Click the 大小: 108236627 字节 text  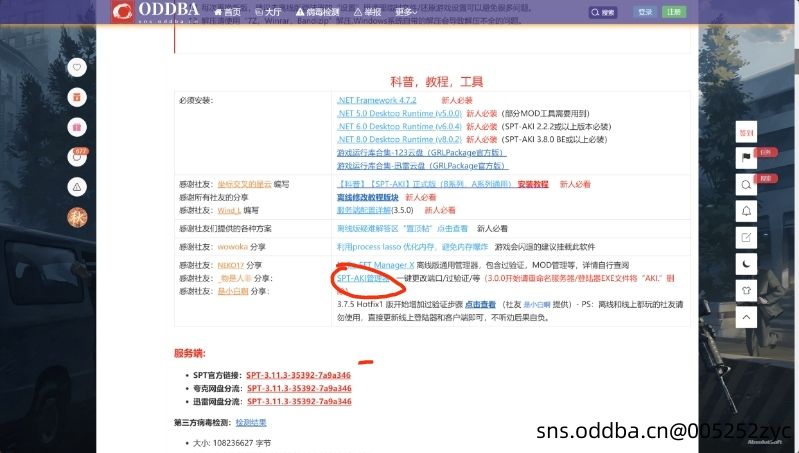(232, 443)
